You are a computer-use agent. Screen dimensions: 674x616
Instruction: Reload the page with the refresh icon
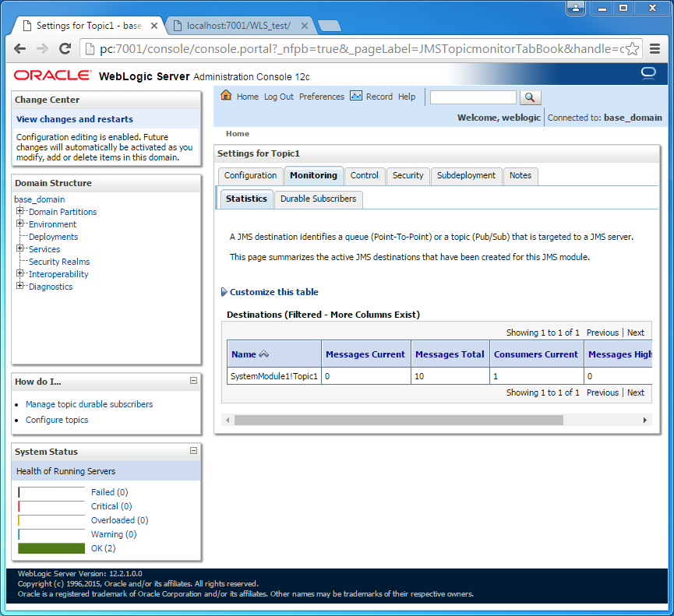tap(65, 49)
